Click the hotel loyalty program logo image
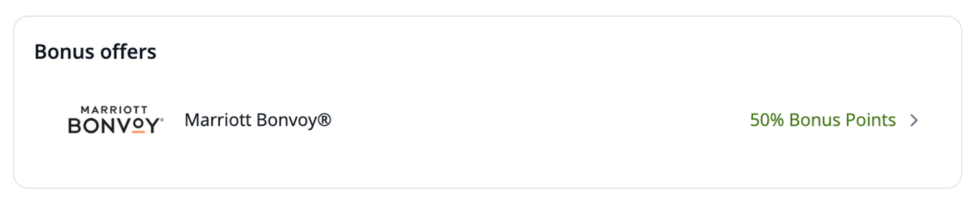 click(x=116, y=120)
